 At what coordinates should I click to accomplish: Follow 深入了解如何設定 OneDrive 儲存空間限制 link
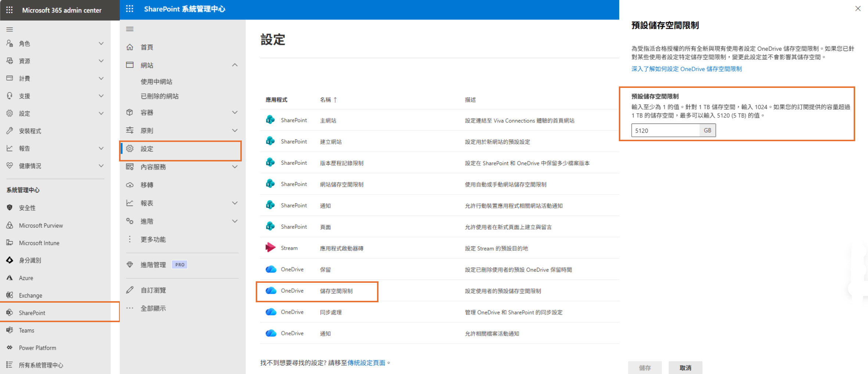pyautogui.click(x=686, y=69)
